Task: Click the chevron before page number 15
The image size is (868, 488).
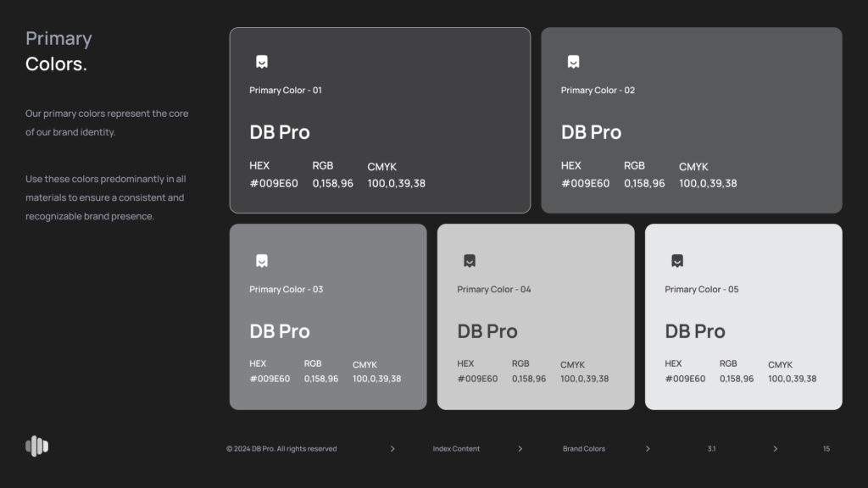Action: coord(775,449)
